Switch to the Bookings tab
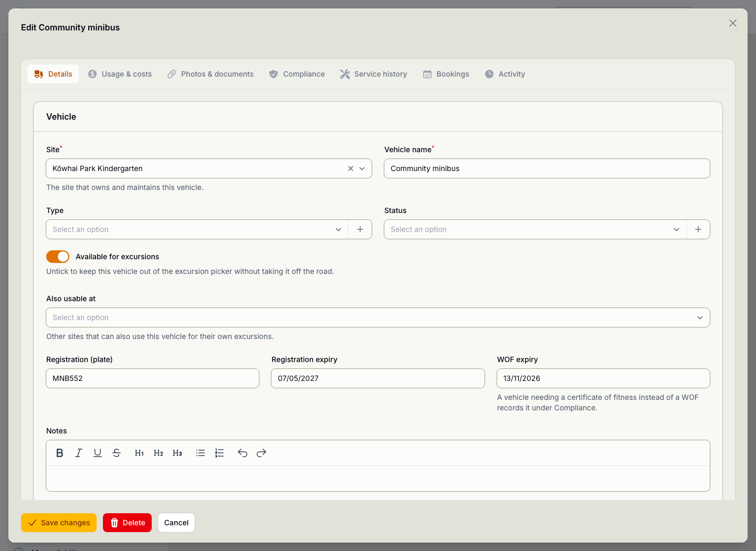Screen dimensions: 756x551 [x=446, y=74]
